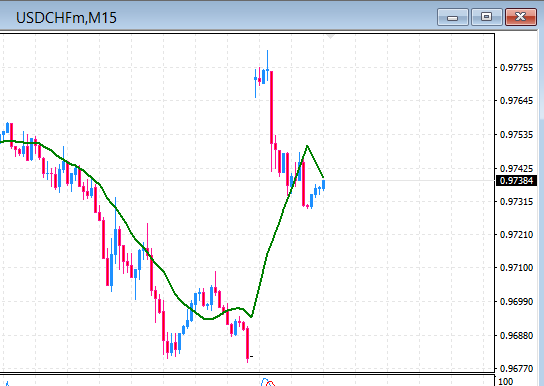Image resolution: width=544 pixels, height=386 pixels.
Task: Click the chart shift triangle marker at top
Action: pos(330,37)
